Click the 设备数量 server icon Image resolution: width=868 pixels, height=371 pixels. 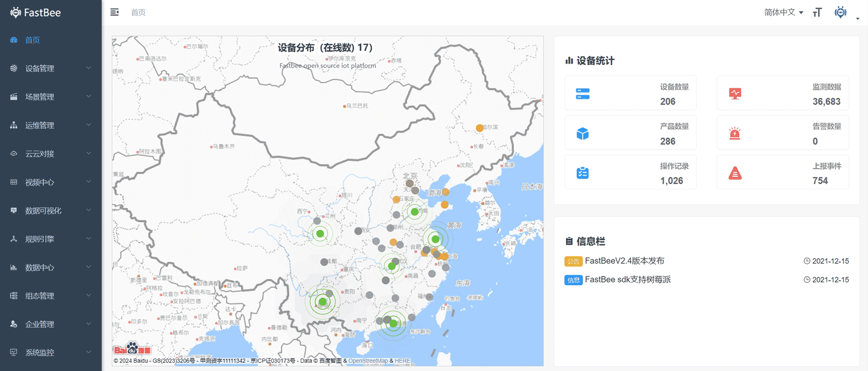583,94
